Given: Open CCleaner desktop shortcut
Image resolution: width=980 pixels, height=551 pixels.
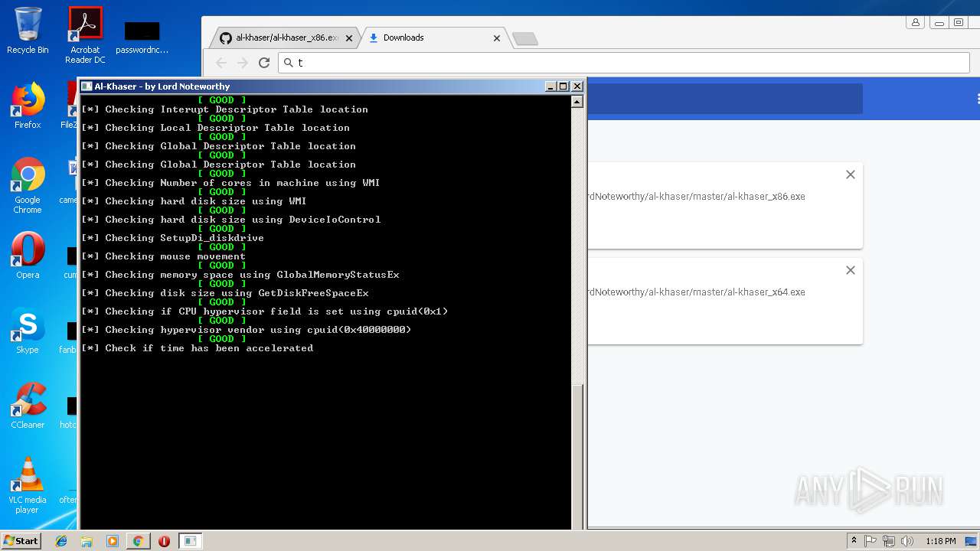Looking at the screenshot, I should pos(28,406).
